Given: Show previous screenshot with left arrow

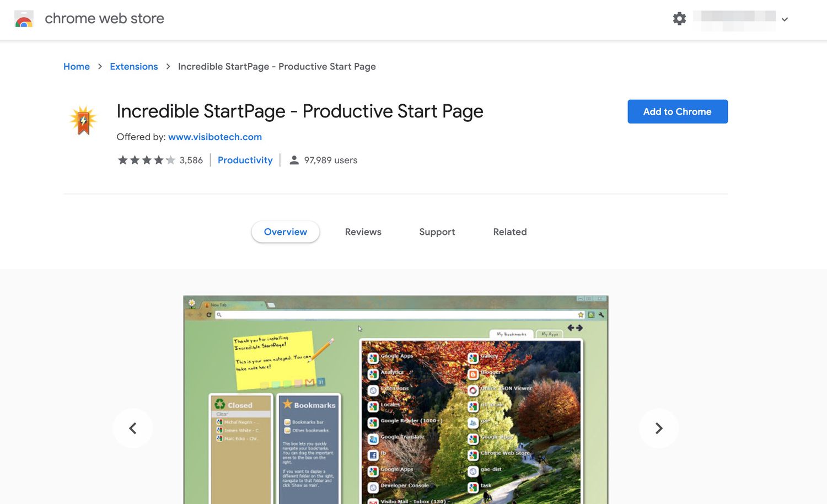Looking at the screenshot, I should [x=133, y=428].
